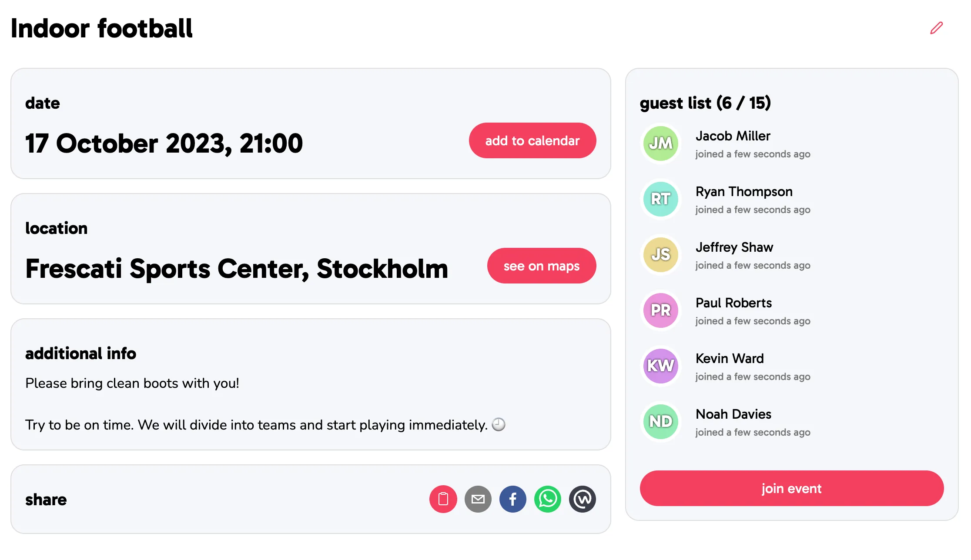Click the event date 17 October 2023
971x560 pixels.
pos(164,143)
